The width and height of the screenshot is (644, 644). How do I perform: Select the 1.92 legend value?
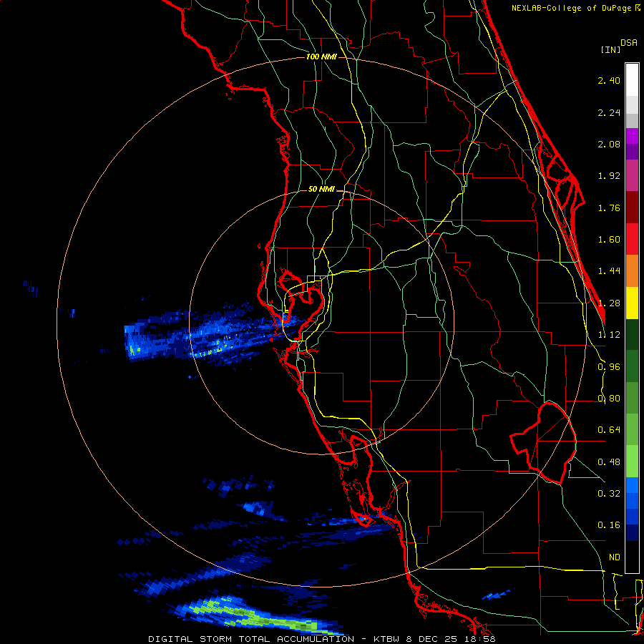(609, 176)
